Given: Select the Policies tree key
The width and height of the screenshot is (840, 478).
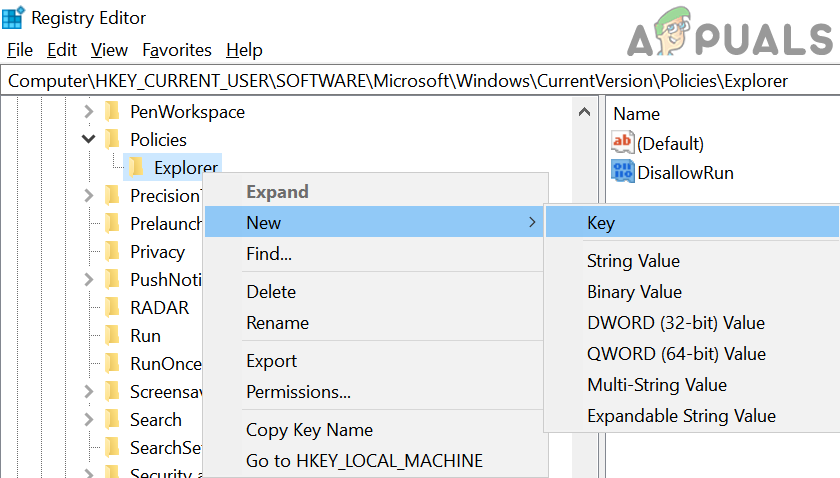Looking at the screenshot, I should pyautogui.click(x=159, y=139).
